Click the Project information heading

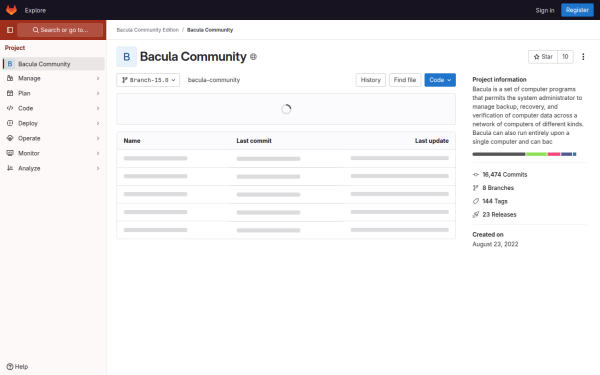(499, 80)
